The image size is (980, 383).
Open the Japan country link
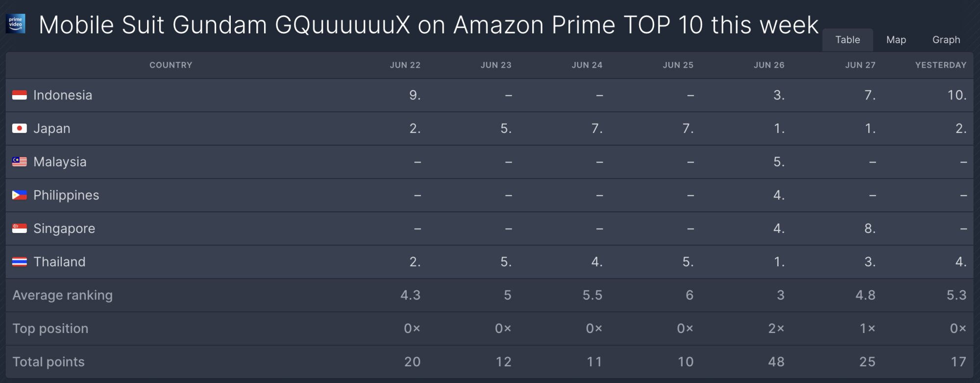pyautogui.click(x=52, y=128)
